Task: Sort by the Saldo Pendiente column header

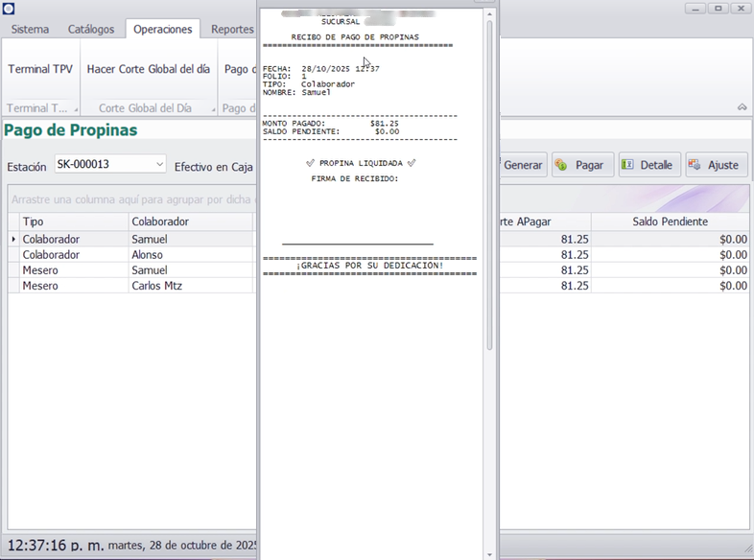Action: [670, 222]
